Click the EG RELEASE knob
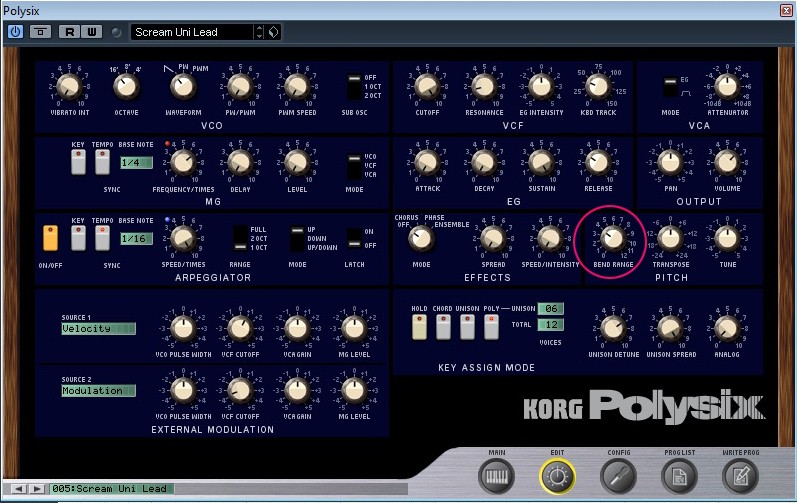The height and width of the screenshot is (503, 797). click(x=598, y=163)
